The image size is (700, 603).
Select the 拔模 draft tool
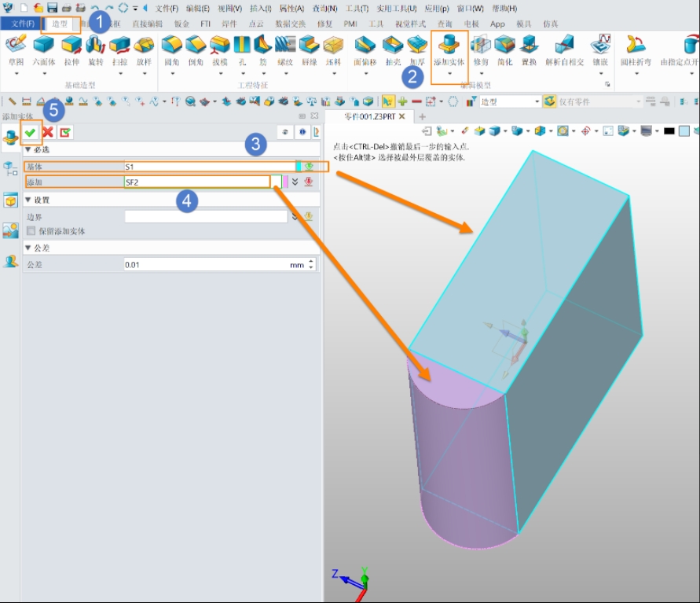[x=220, y=50]
